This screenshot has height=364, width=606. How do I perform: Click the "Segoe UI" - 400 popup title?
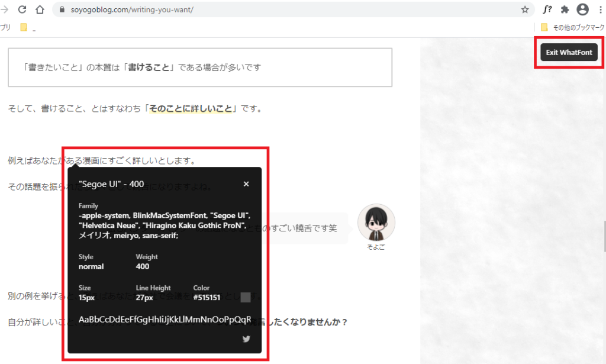[111, 184]
